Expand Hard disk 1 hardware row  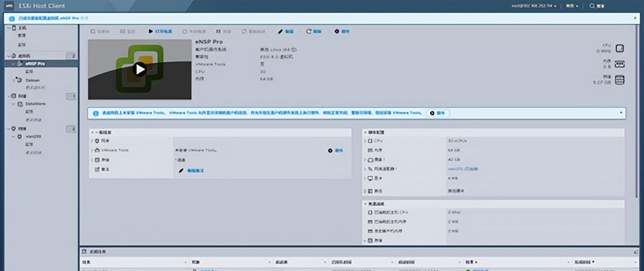tap(365, 160)
